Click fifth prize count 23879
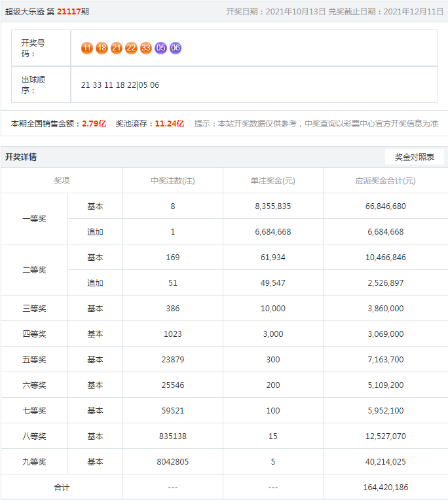This screenshot has width=448, height=500. (x=173, y=359)
